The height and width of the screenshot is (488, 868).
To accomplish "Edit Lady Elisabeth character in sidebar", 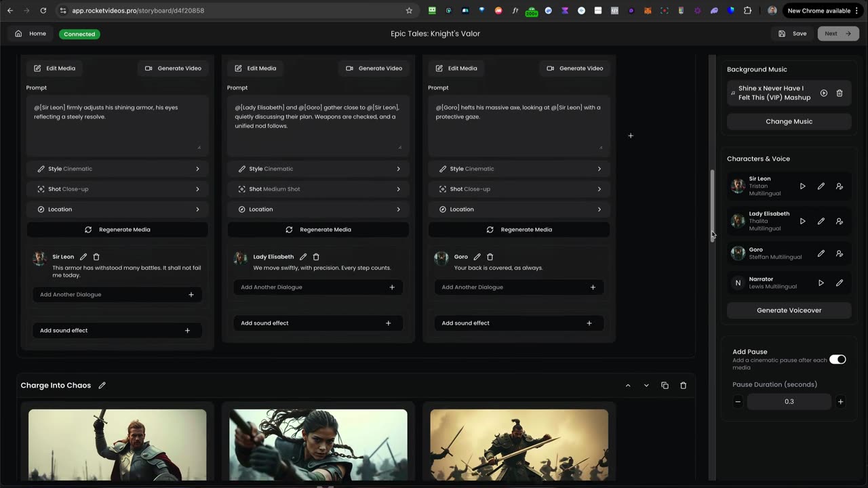I will [x=821, y=221].
